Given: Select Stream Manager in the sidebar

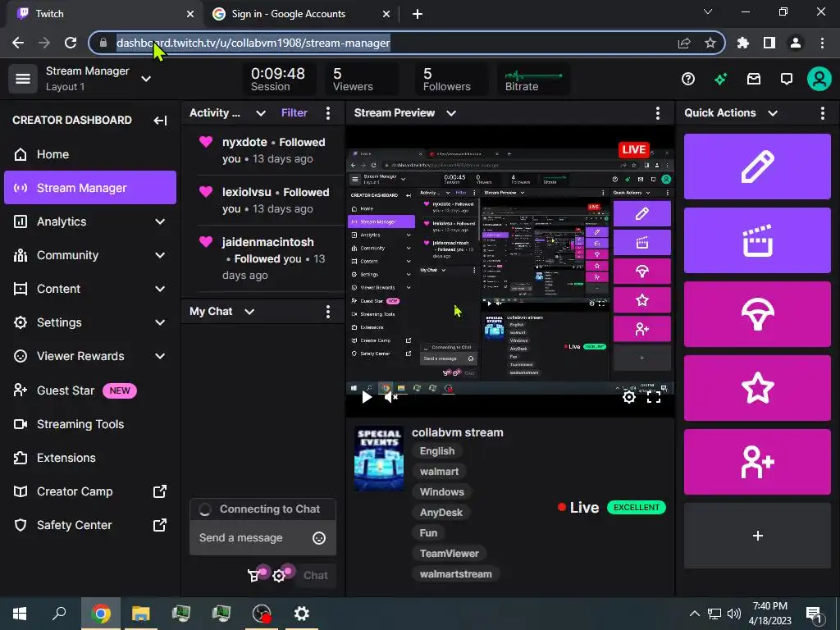Looking at the screenshot, I should tap(89, 188).
